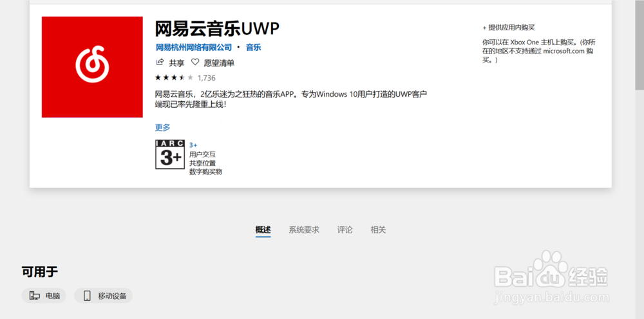This screenshot has height=319, width=644.
Task: Open publisher link 网易杭州网络有限公司
Action: 194,47
